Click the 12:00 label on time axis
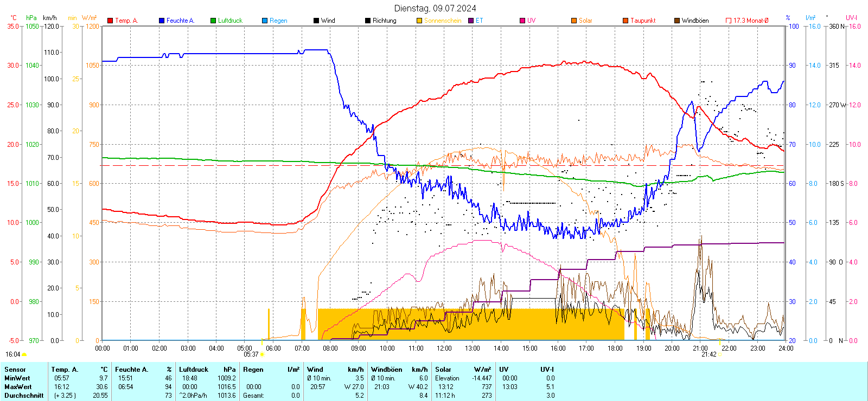Screen dimensions: 868x401 click(444, 348)
